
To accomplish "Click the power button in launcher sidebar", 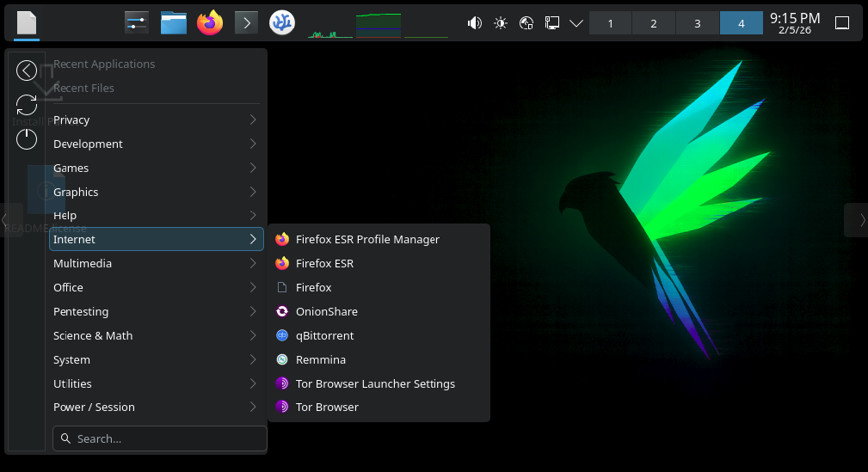I will pyautogui.click(x=27, y=139).
